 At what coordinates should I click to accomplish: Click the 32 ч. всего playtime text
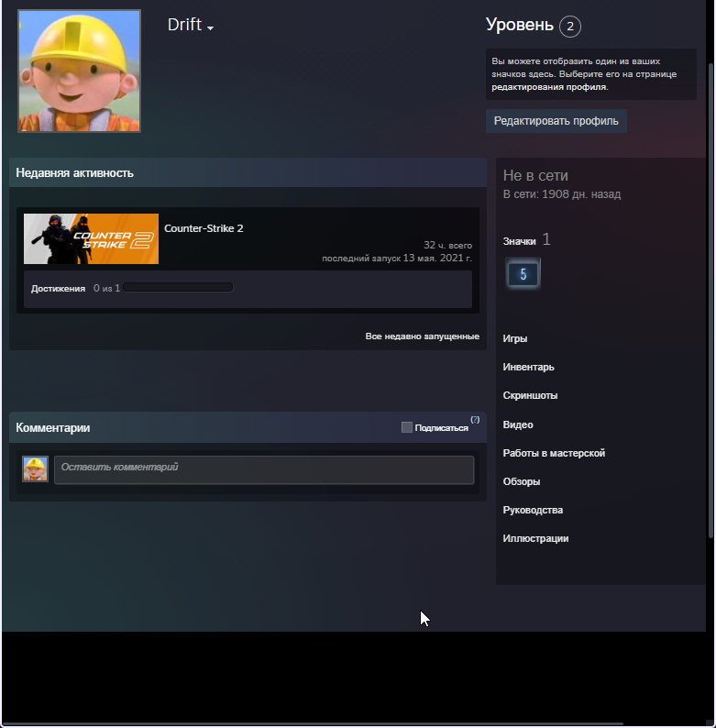(x=447, y=245)
